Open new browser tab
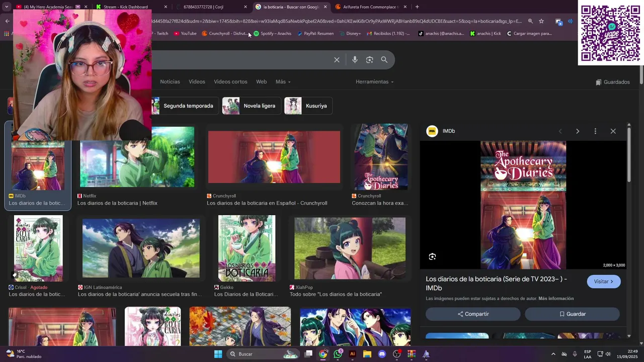This screenshot has height=362, width=644. [x=417, y=7]
